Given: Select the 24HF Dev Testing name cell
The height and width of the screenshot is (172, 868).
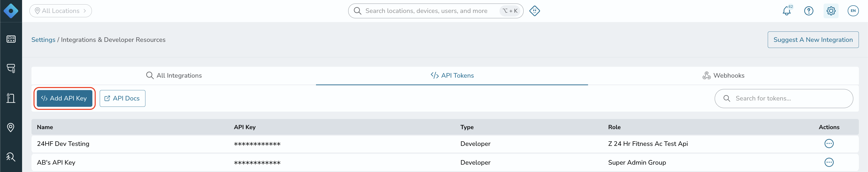Looking at the screenshot, I should (63, 144).
